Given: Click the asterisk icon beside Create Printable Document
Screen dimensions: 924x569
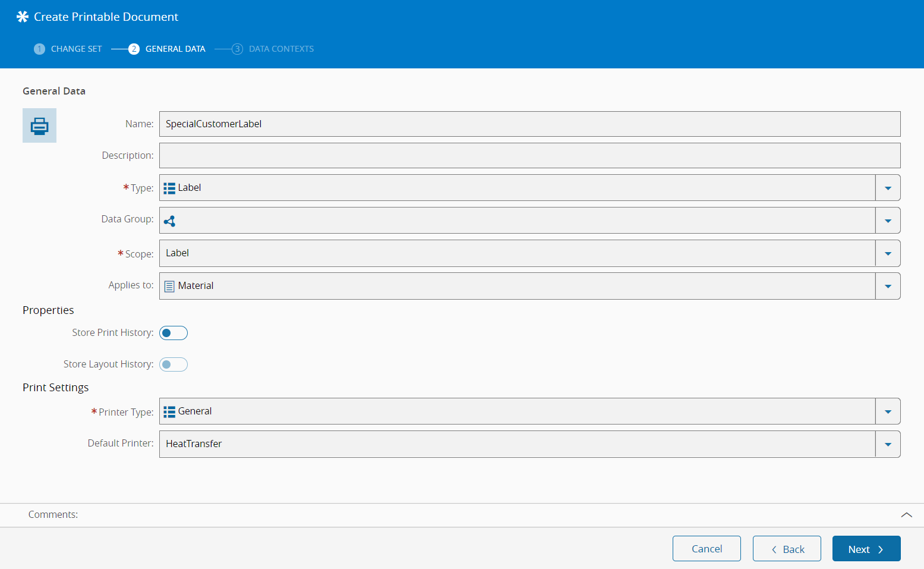Looking at the screenshot, I should (x=23, y=17).
